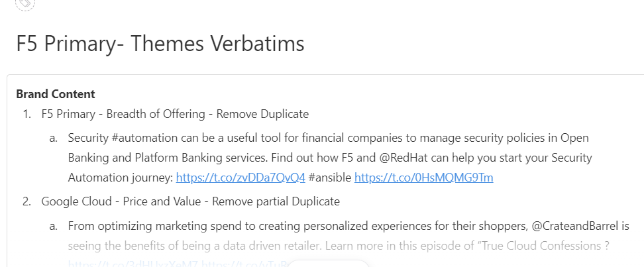Click the list number '1.' marker

27,114
